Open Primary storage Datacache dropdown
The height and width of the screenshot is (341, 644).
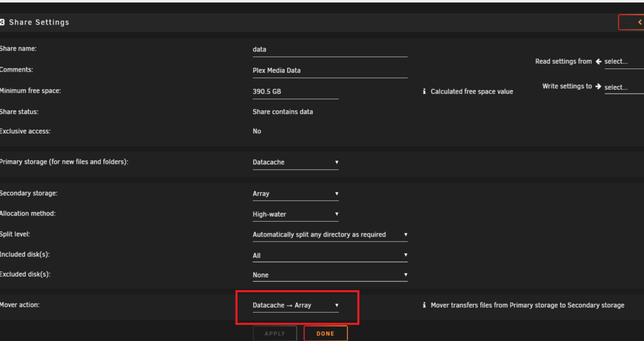point(296,162)
